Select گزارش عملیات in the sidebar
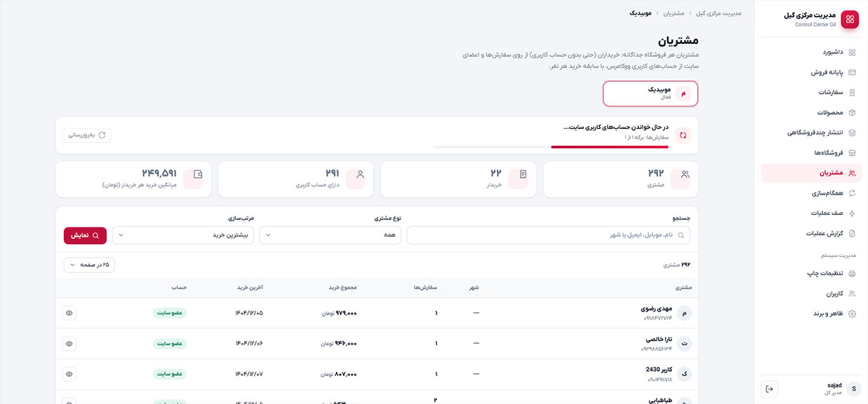Screen dimensions: 868x404 pos(811,233)
